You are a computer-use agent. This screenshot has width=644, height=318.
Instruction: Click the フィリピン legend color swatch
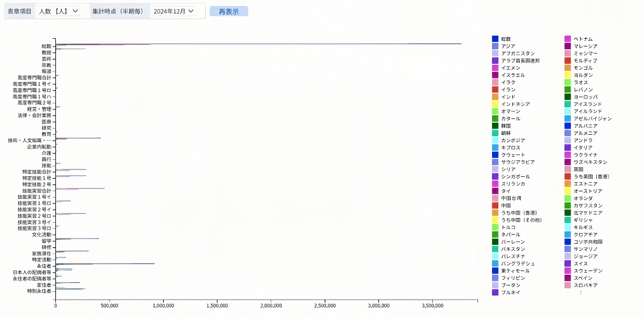point(495,278)
